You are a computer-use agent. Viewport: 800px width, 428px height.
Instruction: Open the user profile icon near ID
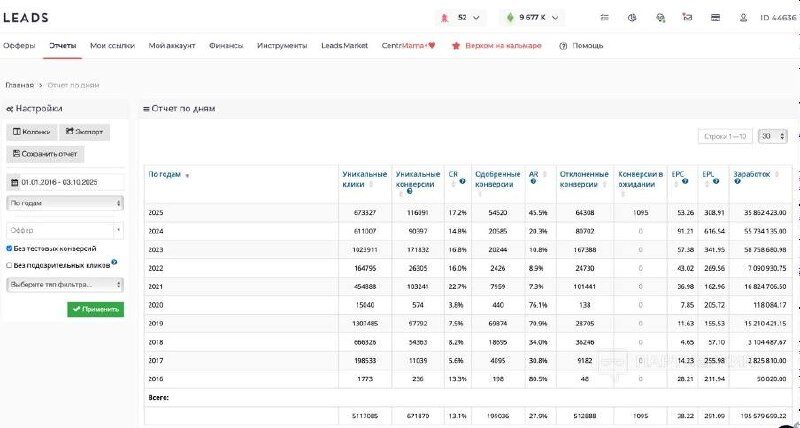(x=743, y=17)
